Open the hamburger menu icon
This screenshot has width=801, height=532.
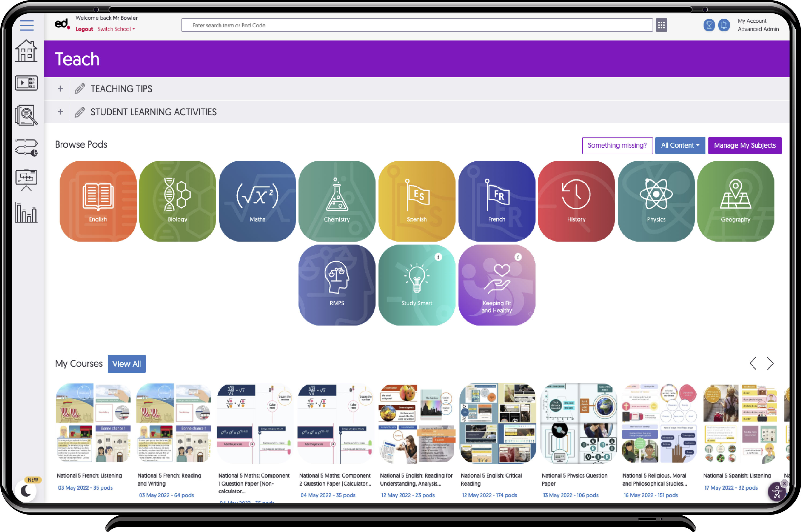[27, 25]
